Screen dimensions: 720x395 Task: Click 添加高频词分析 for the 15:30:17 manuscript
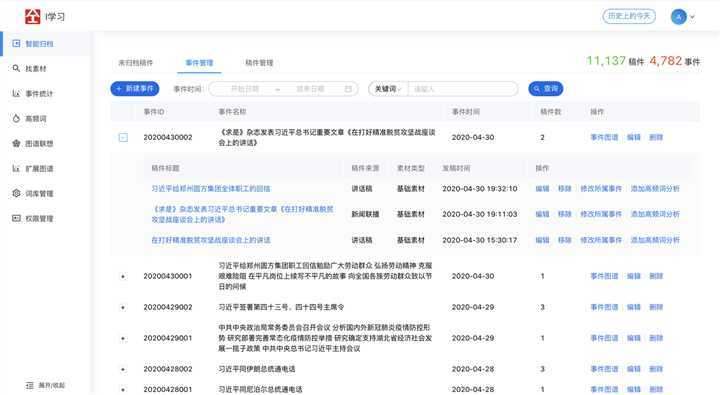(655, 240)
